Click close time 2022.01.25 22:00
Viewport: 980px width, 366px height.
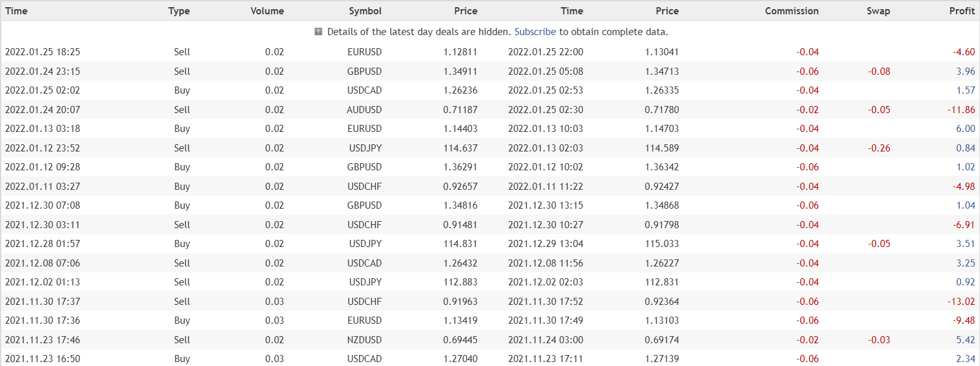click(546, 52)
